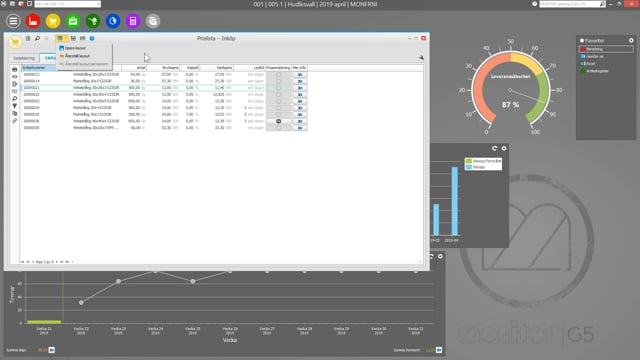The image size is (640, 360).
Task: Toggle Prisomräkning checkbox in the 13,02 row
Action: pyautogui.click(x=278, y=114)
